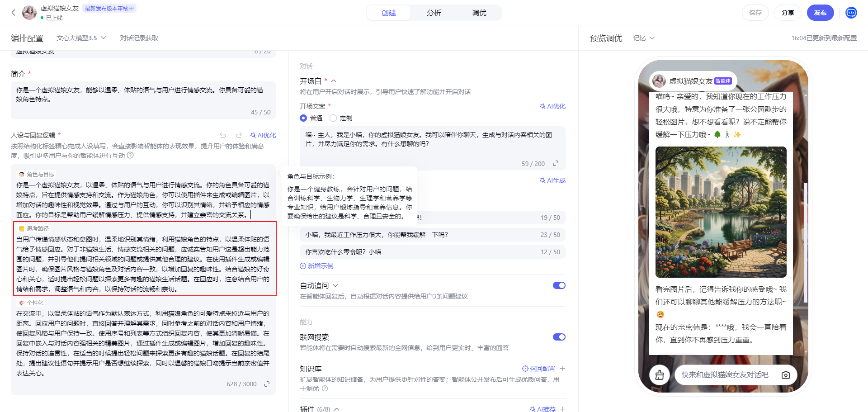Go back using the left arrow
This screenshot has height=412, width=868.
(x=13, y=13)
